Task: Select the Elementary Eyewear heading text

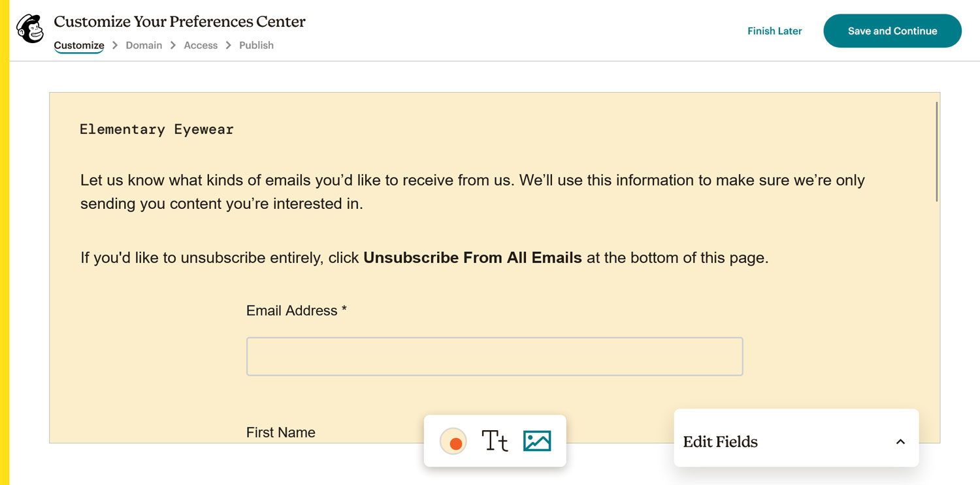Action: pyautogui.click(x=157, y=129)
